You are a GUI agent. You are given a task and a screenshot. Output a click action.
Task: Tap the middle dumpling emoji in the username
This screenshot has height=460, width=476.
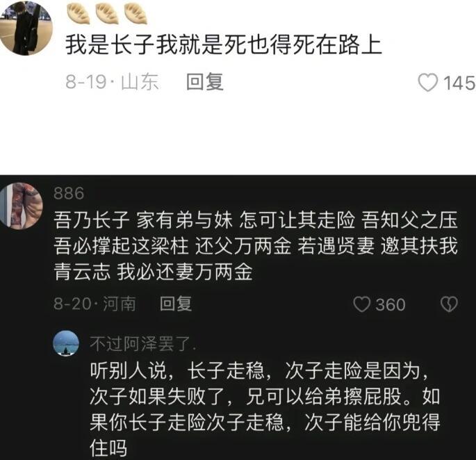pos(107,13)
